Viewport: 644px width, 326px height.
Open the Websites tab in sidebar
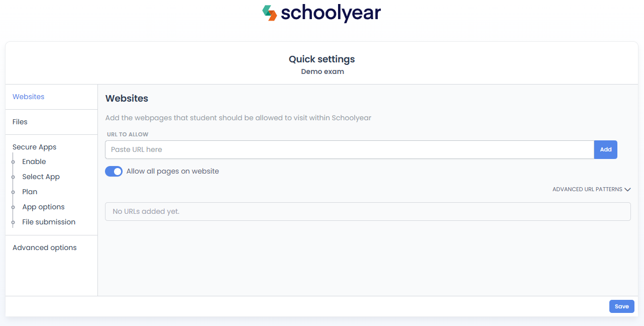point(29,97)
